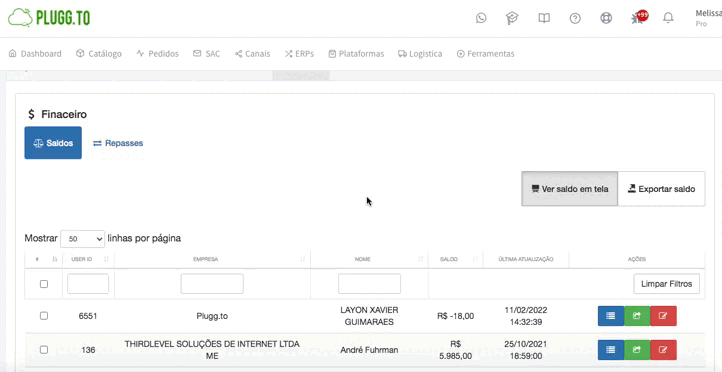
Task: Open the support lifebuoy icon
Action: (606, 18)
